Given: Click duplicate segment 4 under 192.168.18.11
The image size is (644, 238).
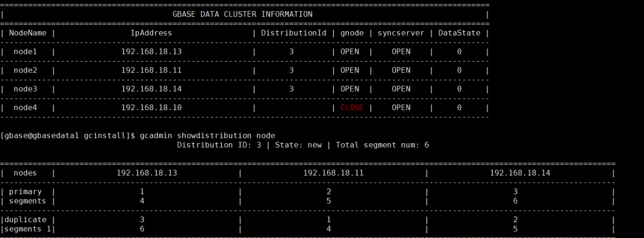Looking at the screenshot, I should pyautogui.click(x=329, y=229).
